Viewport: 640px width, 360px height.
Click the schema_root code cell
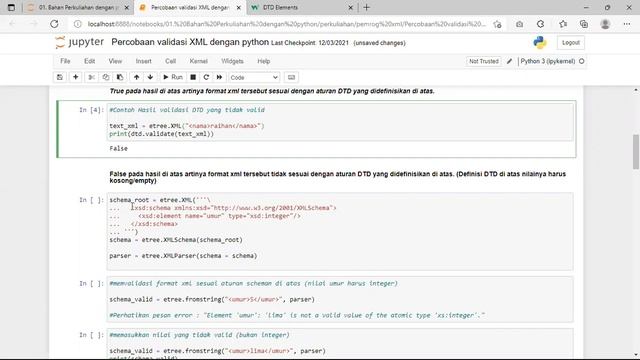[x=340, y=231]
